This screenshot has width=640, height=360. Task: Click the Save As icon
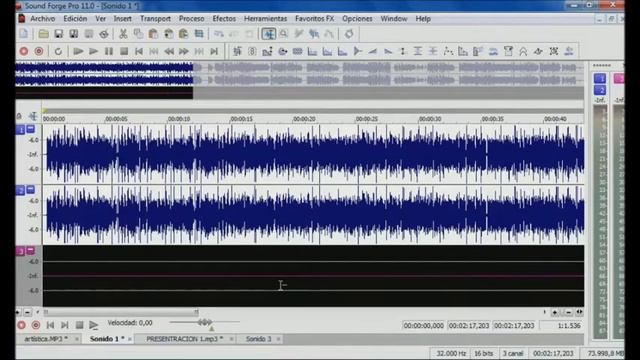(73, 34)
